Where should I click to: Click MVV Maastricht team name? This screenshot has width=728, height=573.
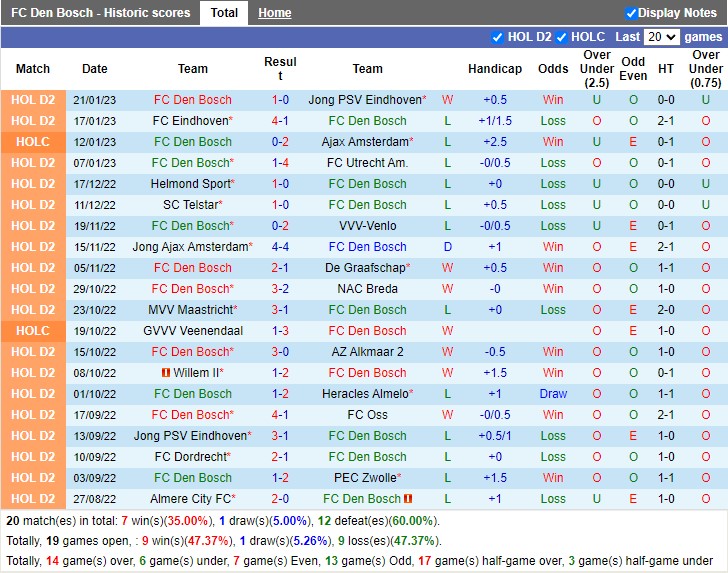(191, 310)
